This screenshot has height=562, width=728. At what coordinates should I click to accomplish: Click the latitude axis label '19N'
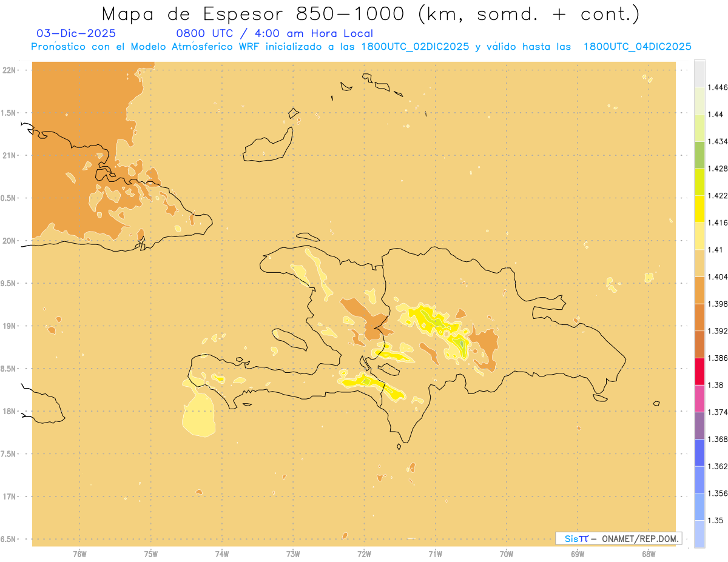[x=10, y=326]
